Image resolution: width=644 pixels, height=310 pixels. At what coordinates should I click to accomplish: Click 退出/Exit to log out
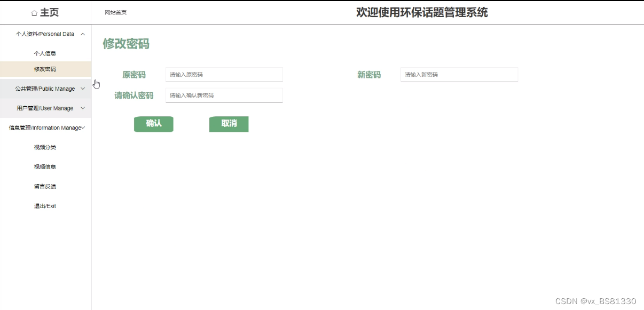pos(45,206)
